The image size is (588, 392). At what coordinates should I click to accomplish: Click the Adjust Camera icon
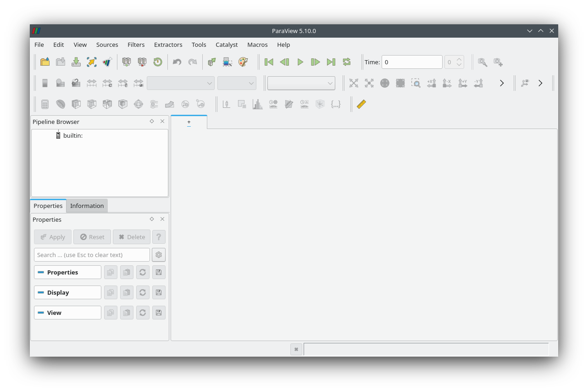483,62
